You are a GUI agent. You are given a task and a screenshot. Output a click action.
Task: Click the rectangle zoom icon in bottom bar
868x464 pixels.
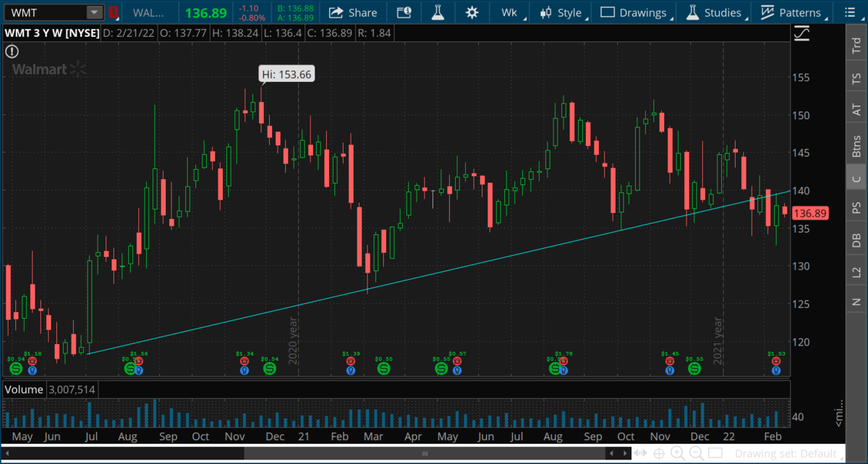coord(715,454)
